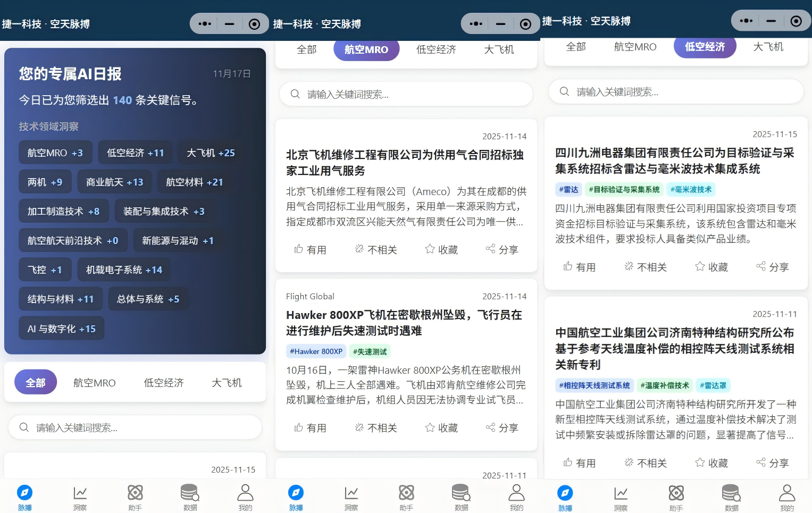The height and width of the screenshot is (513, 812).
Task: Mark the Hawker 800XP crash article as 有用
Action: (311, 428)
